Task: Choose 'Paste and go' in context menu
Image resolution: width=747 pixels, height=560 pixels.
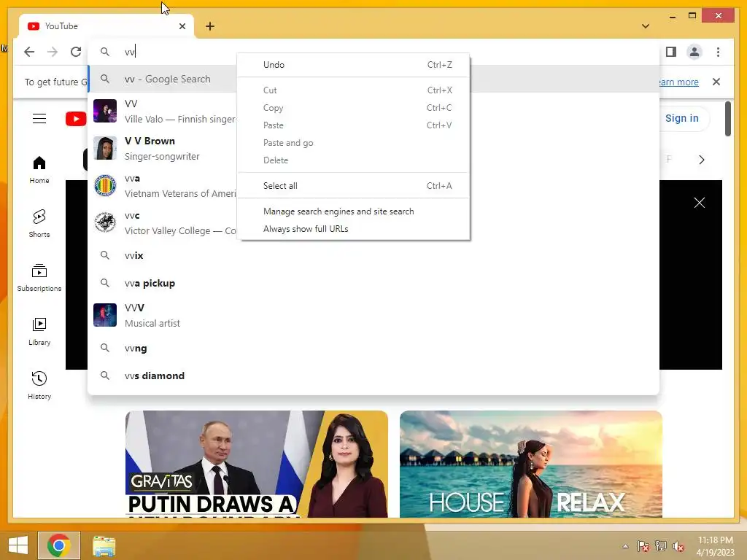Action: click(x=354, y=143)
